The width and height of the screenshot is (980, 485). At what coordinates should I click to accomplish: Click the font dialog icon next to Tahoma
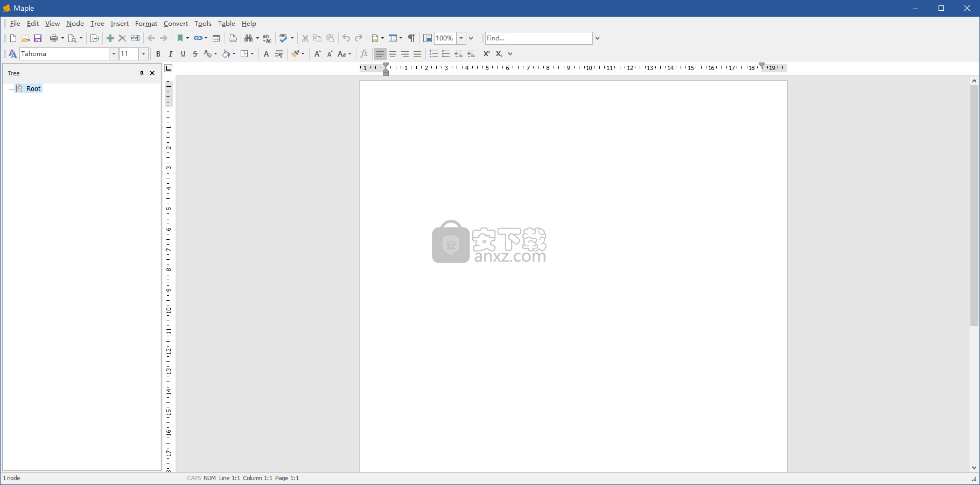(x=13, y=54)
